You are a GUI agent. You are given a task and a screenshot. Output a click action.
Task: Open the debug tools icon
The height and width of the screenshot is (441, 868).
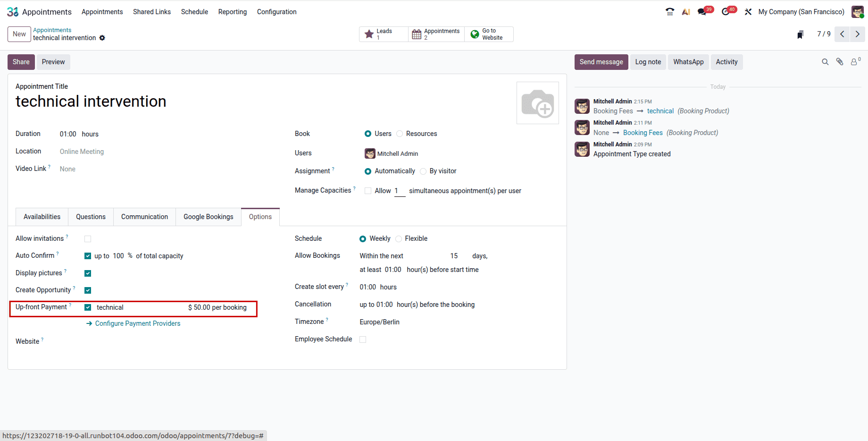click(x=748, y=12)
